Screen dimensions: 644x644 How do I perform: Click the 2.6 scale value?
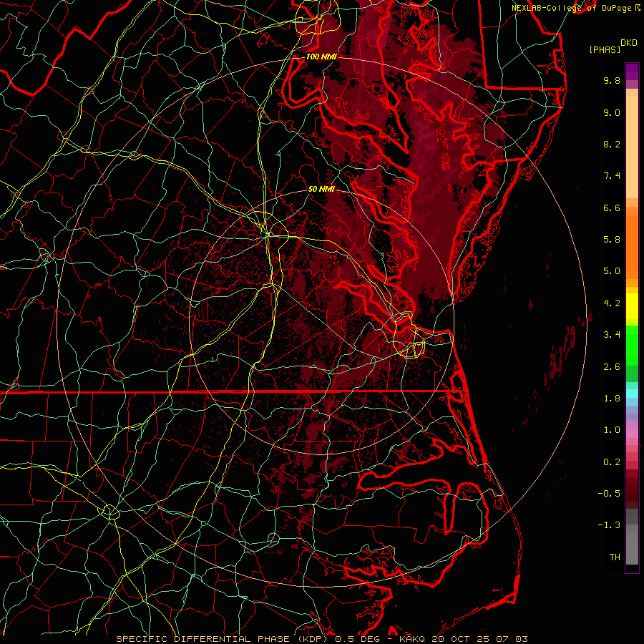pos(612,367)
